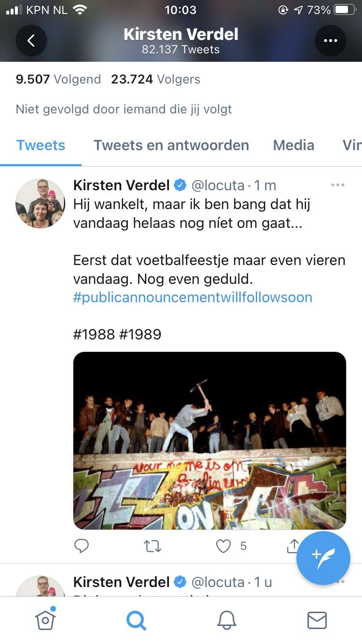Screen dimensions: 362x644
Task: Expand the first tweet's options menu
Action: [338, 185]
